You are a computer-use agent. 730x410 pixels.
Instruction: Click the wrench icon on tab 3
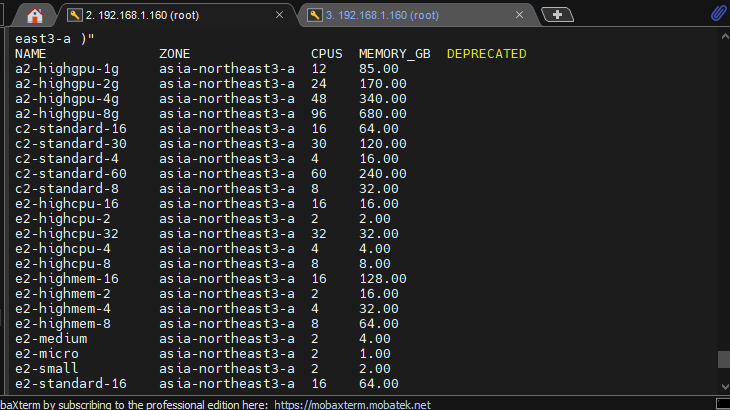[x=315, y=15]
